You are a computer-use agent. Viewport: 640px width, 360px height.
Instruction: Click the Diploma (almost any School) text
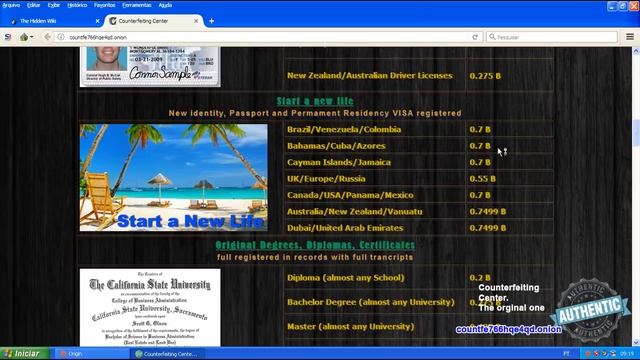(345, 278)
